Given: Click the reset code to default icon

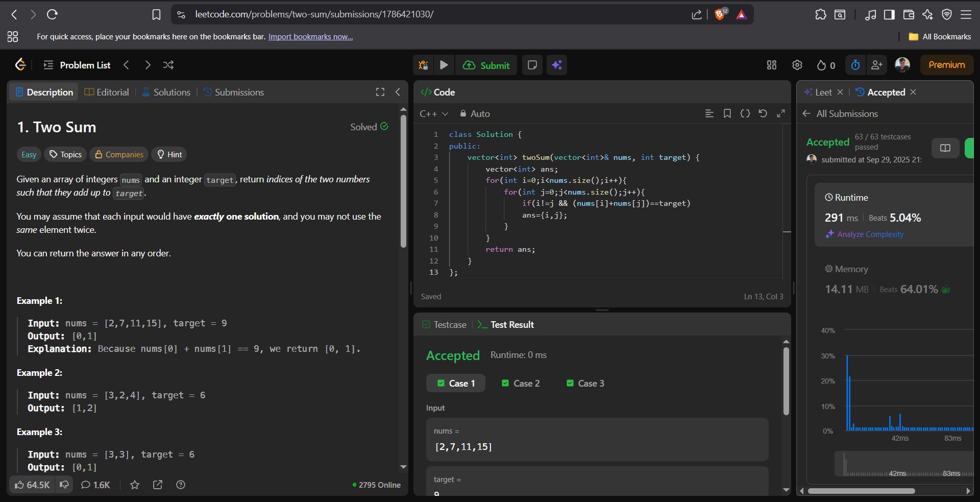Looking at the screenshot, I should tap(763, 113).
